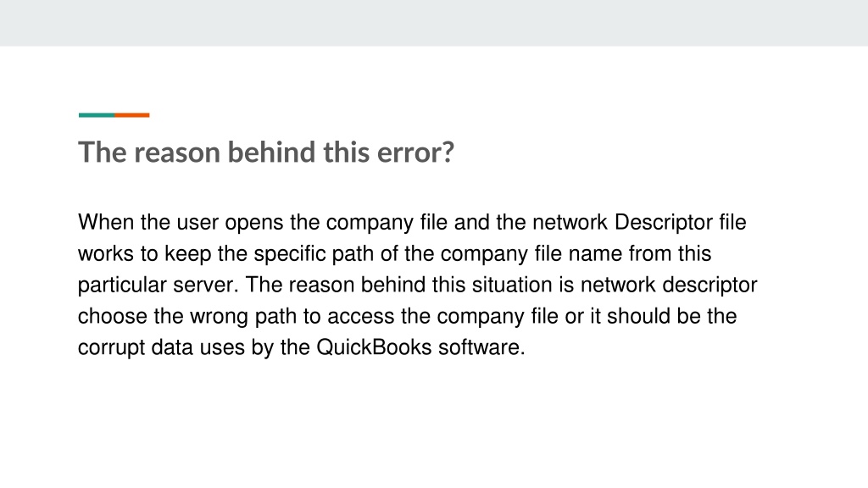The height and width of the screenshot is (488, 868).
Task: Click the word "server." in the third line
Action: (205, 285)
